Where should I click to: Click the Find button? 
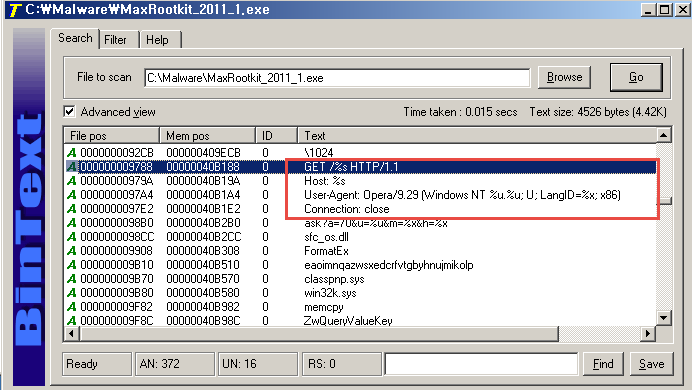tap(603, 364)
